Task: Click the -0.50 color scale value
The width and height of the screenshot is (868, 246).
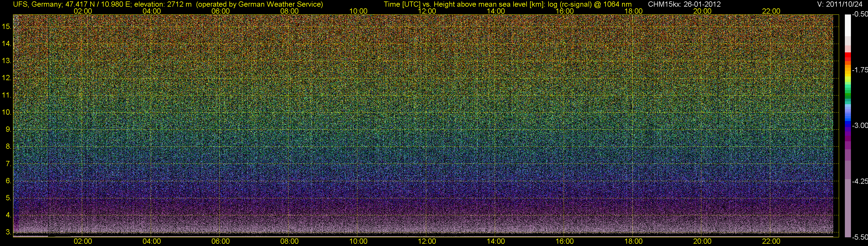Action: tap(860, 14)
